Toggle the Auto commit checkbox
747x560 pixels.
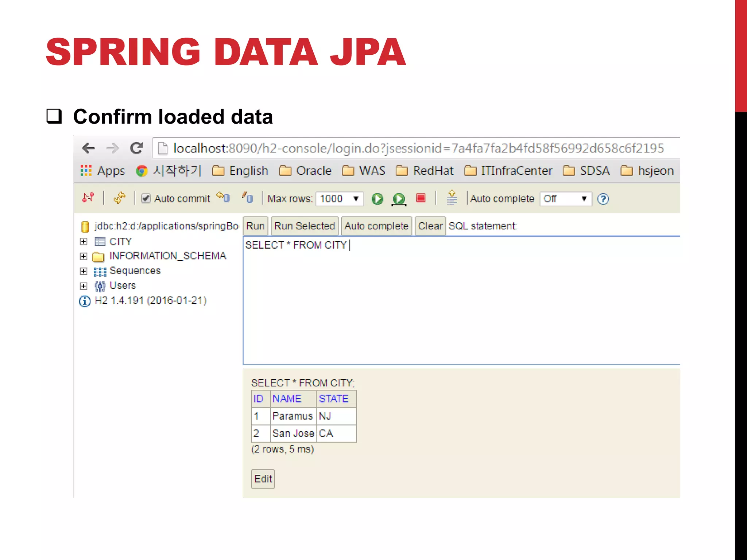click(x=146, y=198)
